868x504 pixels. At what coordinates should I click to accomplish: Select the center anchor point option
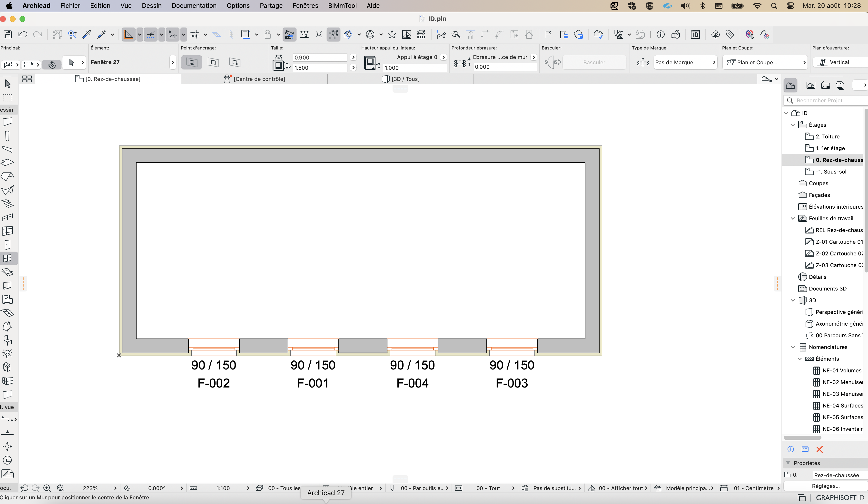[x=192, y=62]
